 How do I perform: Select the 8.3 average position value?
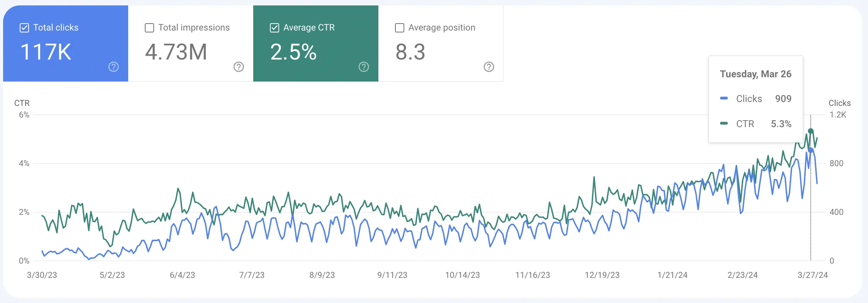click(410, 52)
